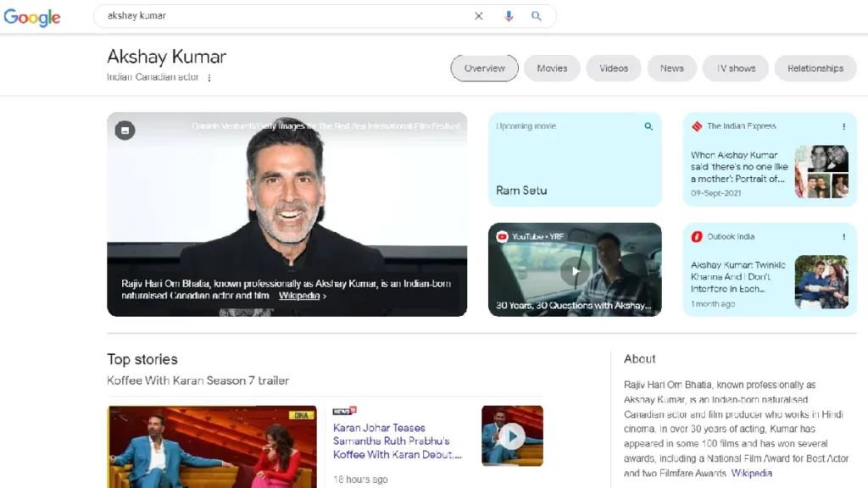Open the large Akshay Kumar portrait photo
Image resolution: width=868 pixels, height=488 pixels.
pos(287,214)
